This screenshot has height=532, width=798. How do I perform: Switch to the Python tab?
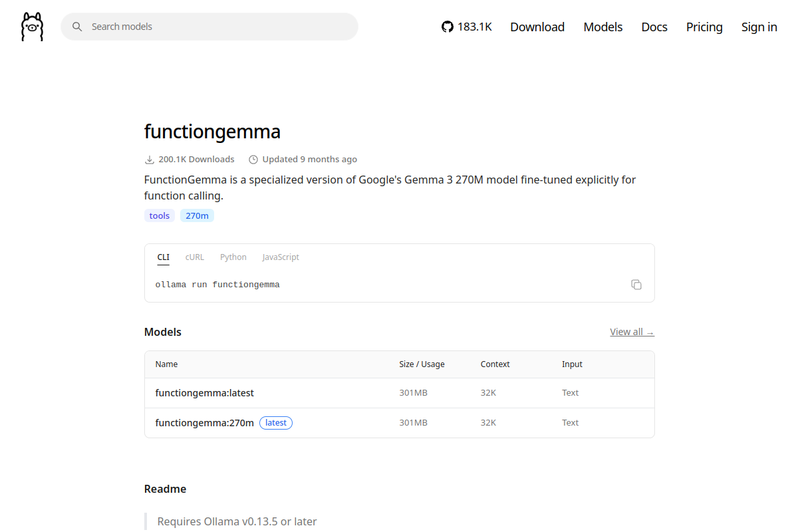(x=233, y=257)
